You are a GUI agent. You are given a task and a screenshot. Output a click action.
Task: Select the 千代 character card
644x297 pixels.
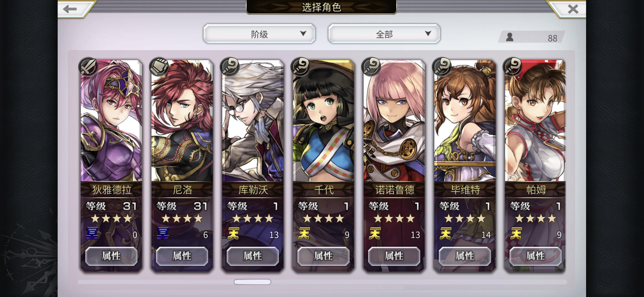[323, 165]
